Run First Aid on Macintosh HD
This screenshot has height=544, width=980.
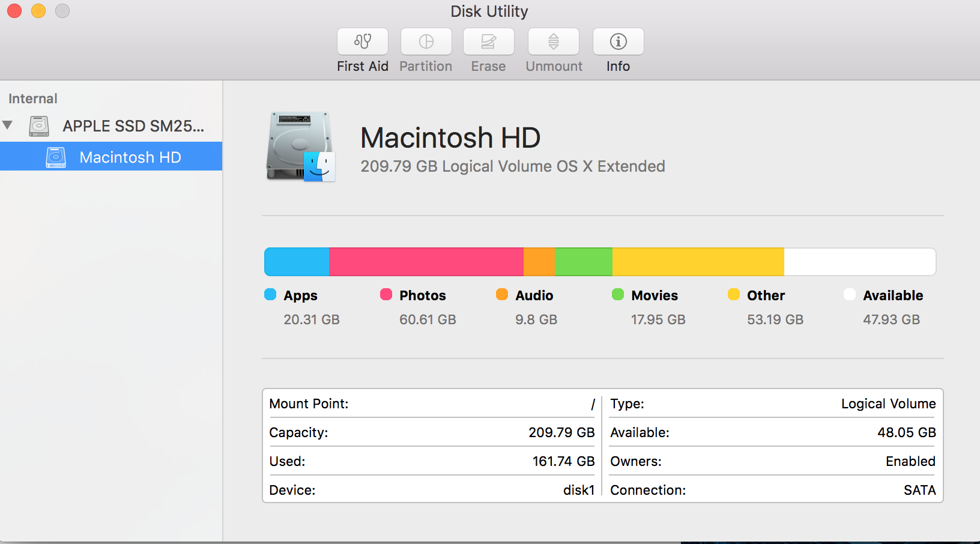point(362,48)
